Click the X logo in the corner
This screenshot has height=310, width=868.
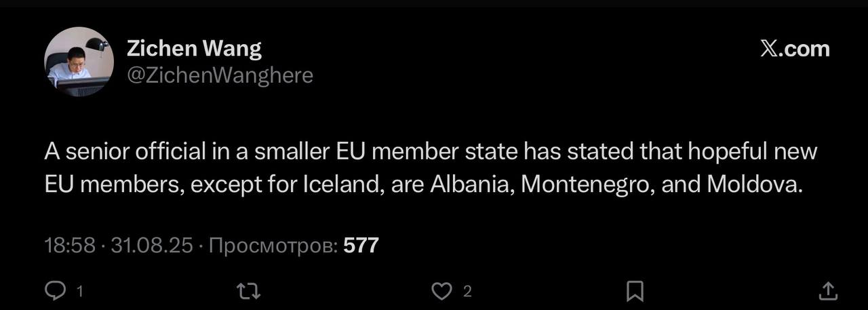[770, 49]
